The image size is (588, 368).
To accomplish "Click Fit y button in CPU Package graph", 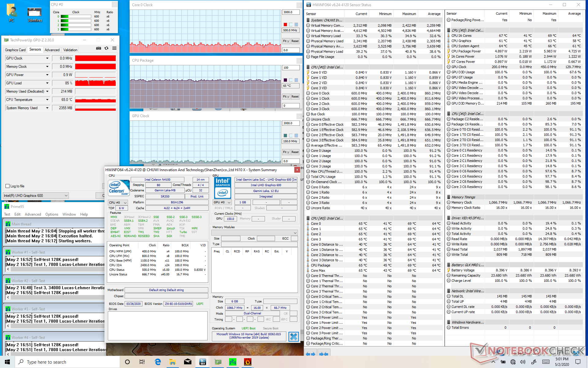I will pos(286,97).
